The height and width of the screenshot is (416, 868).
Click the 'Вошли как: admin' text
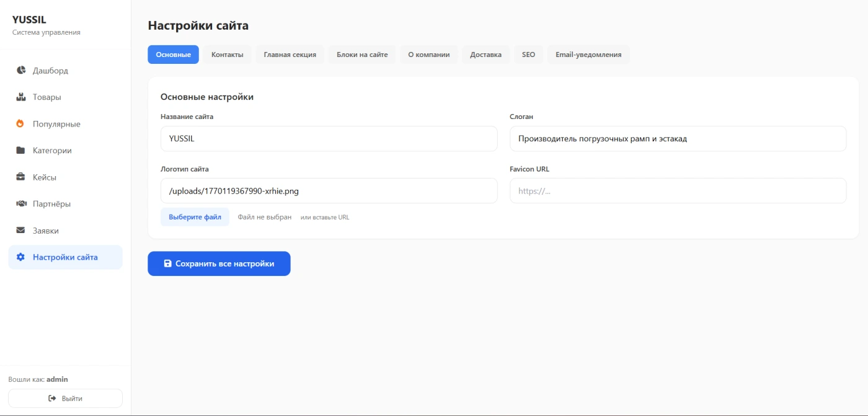pyautogui.click(x=38, y=379)
